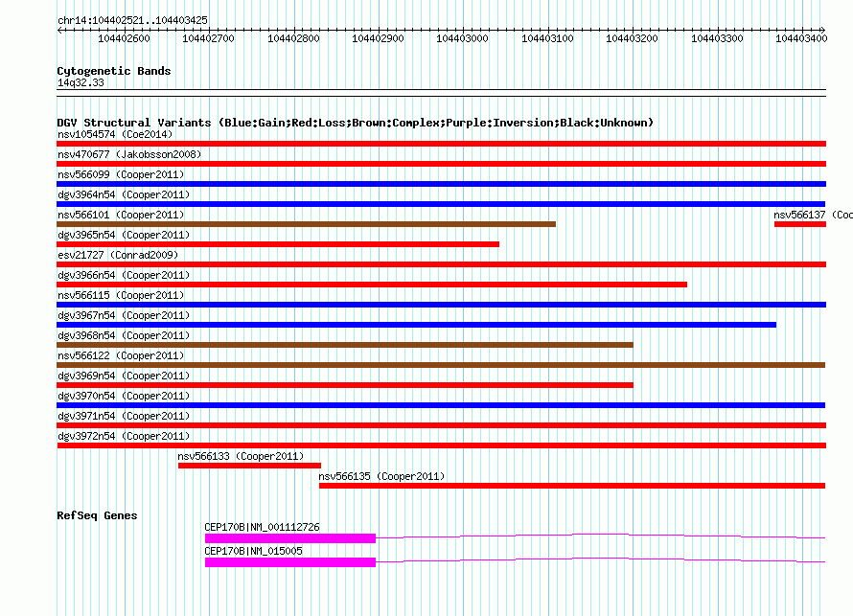Click ruler position 104402800

(x=294, y=38)
